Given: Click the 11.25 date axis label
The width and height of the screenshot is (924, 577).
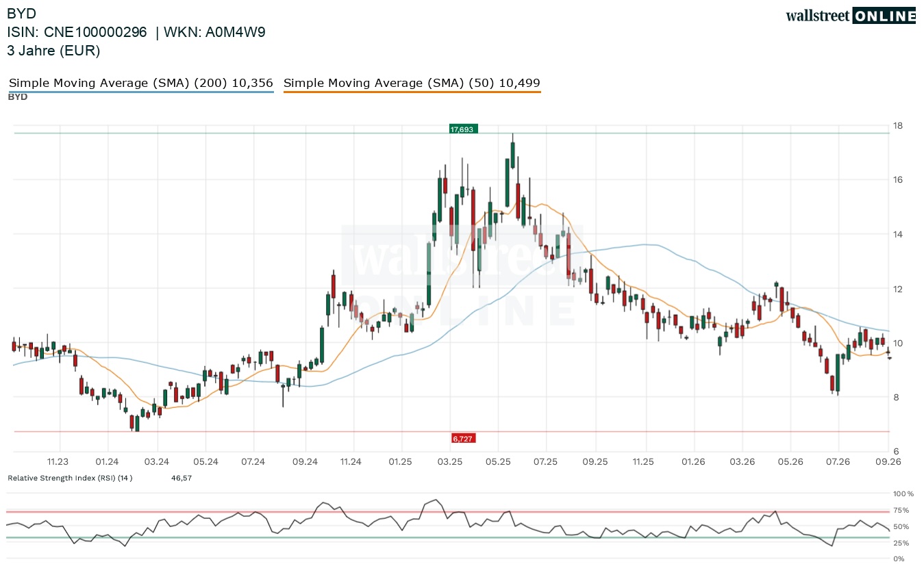Looking at the screenshot, I should coord(644,462).
